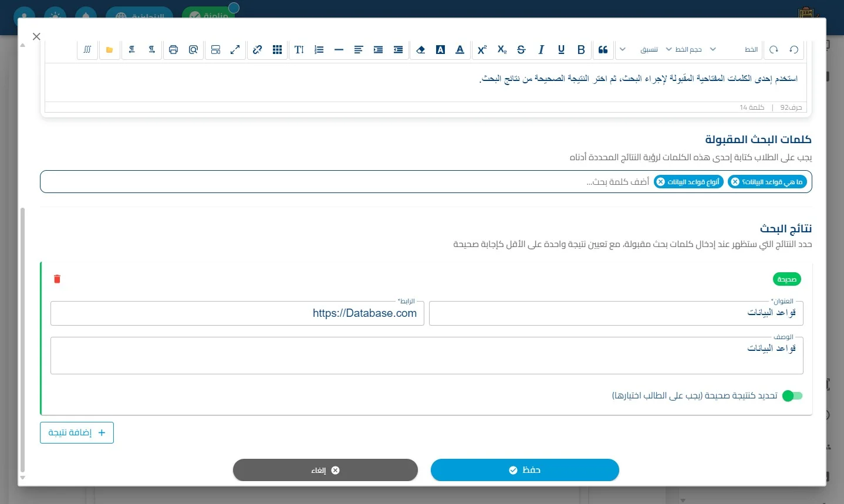The image size is (844, 504).
Task: Expand the editor to full screen
Action: (235, 50)
